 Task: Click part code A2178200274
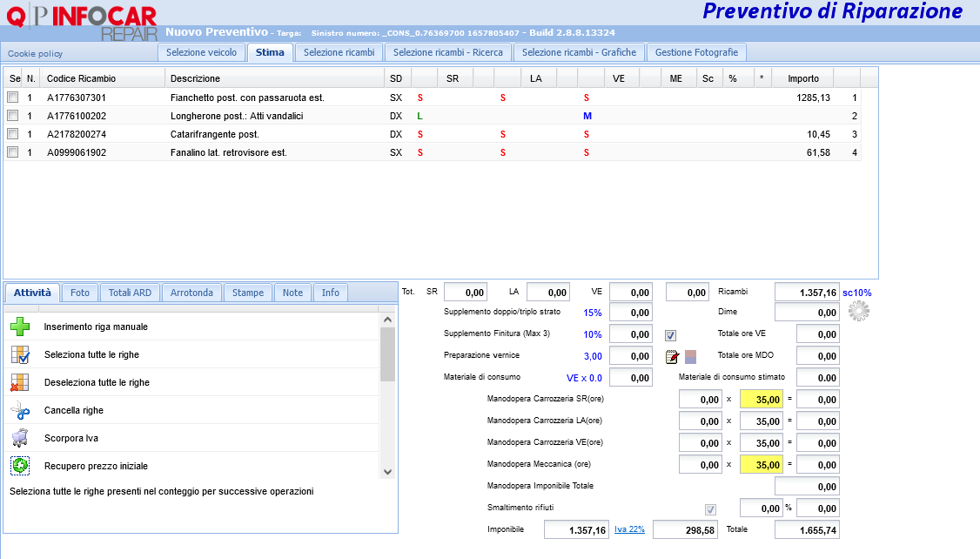pyautogui.click(x=77, y=134)
